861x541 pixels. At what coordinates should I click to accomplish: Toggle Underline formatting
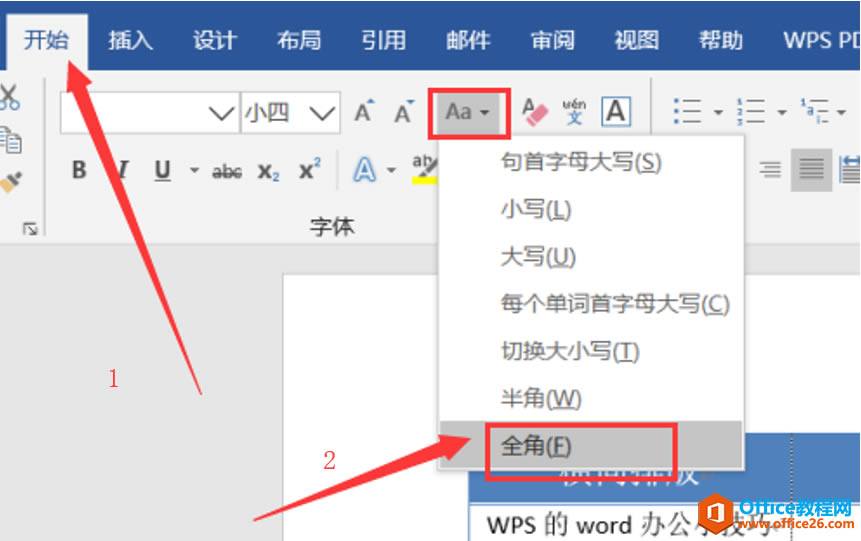point(162,170)
